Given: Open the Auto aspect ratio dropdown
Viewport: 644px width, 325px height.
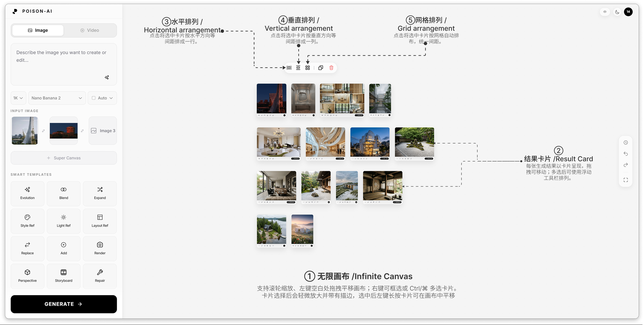Looking at the screenshot, I should (102, 98).
